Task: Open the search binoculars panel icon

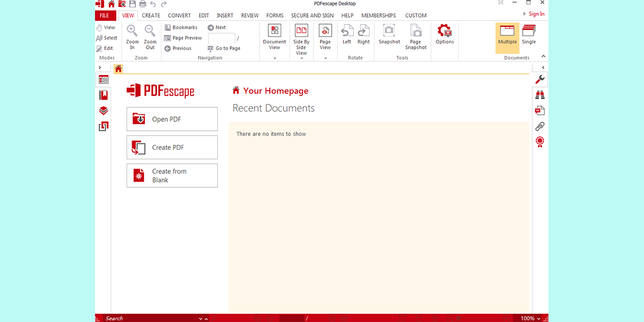Action: point(540,95)
